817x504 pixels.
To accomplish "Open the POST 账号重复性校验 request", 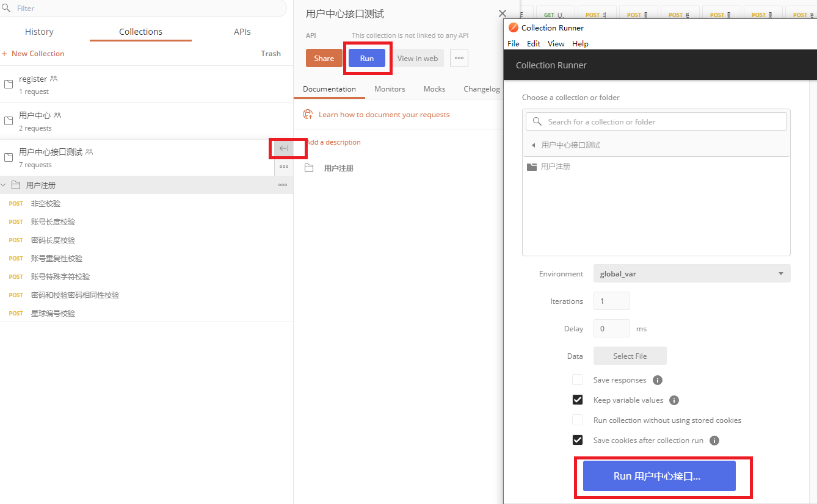I will pos(147,258).
